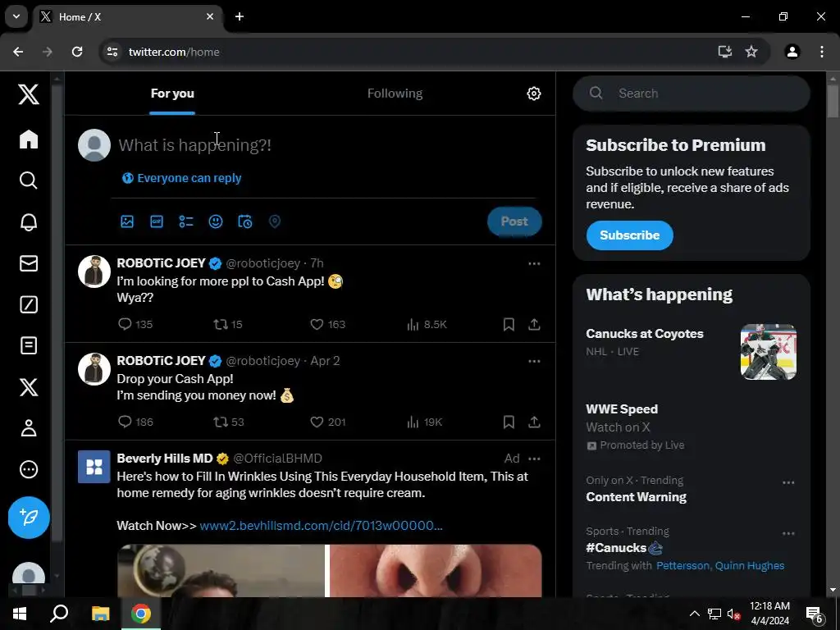Open Profile person icon in the sidebar
Viewport: 840px width, 630px height.
[x=29, y=428]
